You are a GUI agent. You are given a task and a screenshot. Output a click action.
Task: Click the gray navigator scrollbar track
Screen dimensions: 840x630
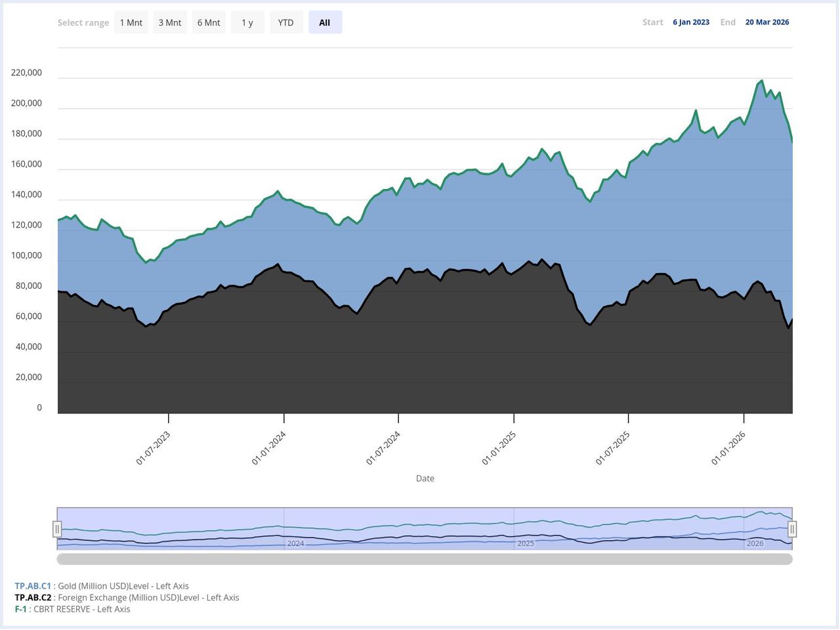(x=425, y=559)
